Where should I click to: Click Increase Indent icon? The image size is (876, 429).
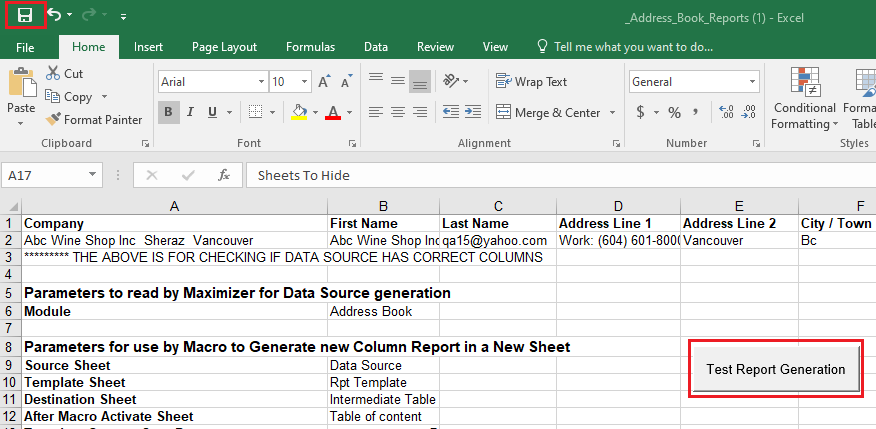[473, 112]
